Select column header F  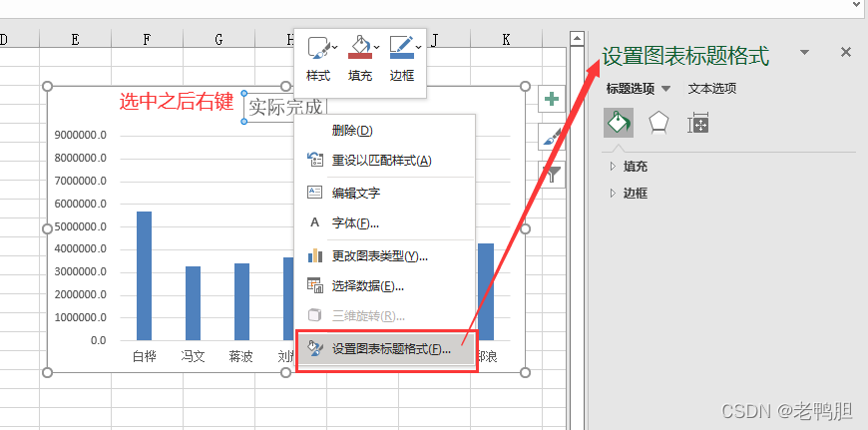(x=148, y=39)
